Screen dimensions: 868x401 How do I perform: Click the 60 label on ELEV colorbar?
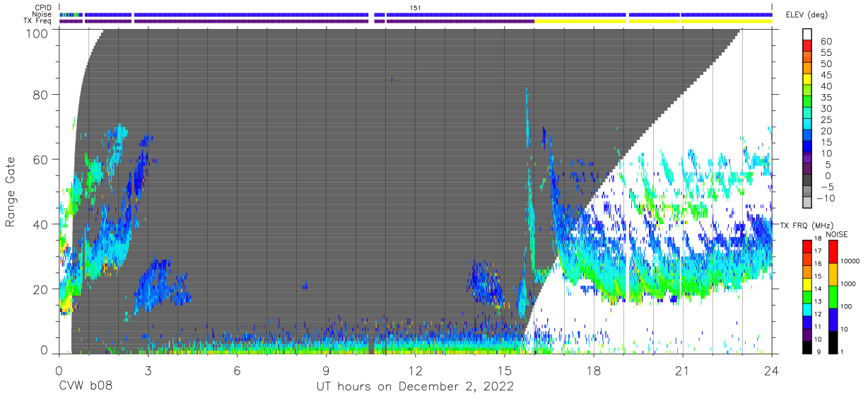click(826, 42)
